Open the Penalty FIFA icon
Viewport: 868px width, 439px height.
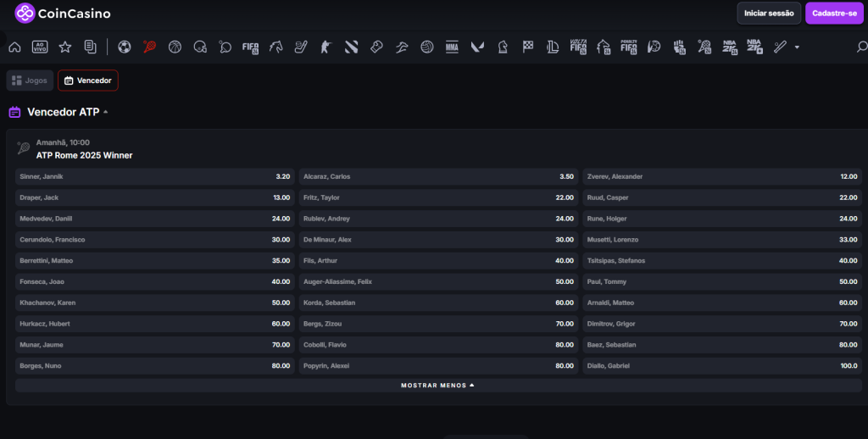coord(628,47)
